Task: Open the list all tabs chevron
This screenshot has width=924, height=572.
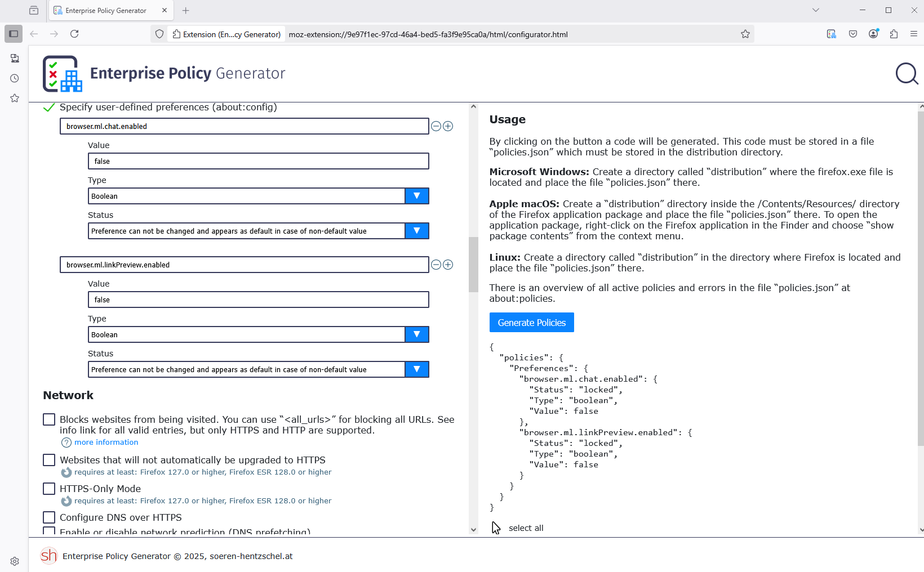Action: tap(815, 10)
